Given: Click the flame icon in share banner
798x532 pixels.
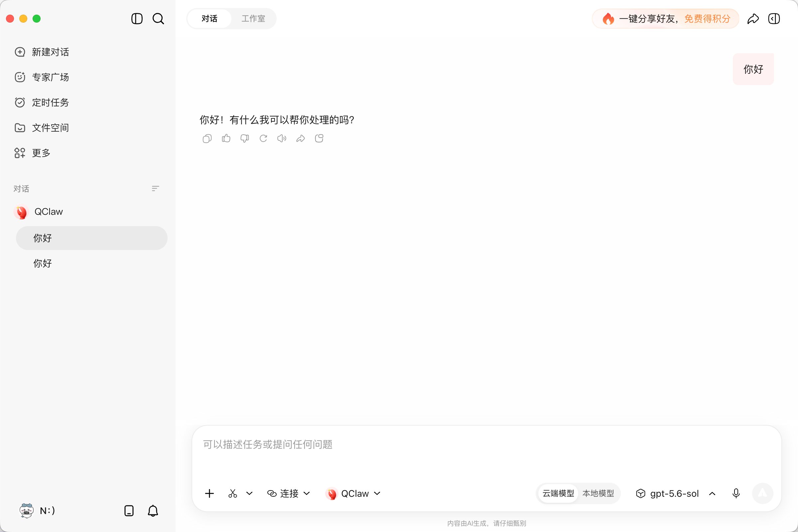Looking at the screenshot, I should 608,19.
